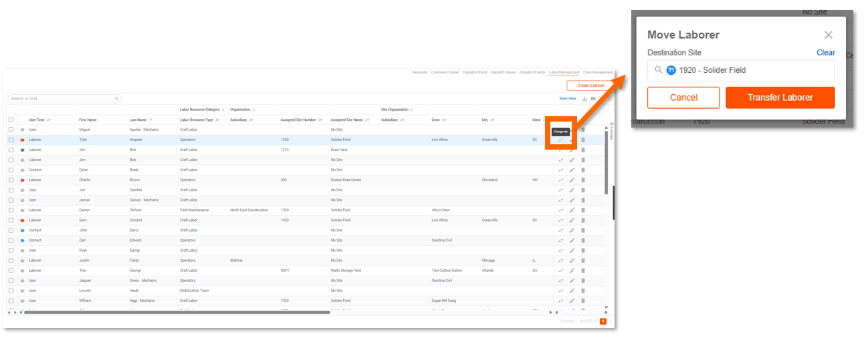868x344 pixels.
Task: Sort by Last Name column header
Action: pos(140,120)
